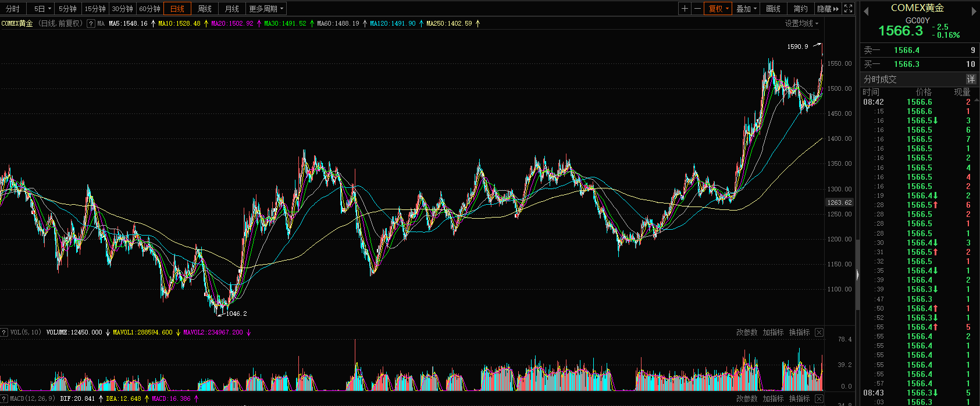Switch to 15分钟 period tab
Viewport: 980px width, 406px height.
point(95,9)
